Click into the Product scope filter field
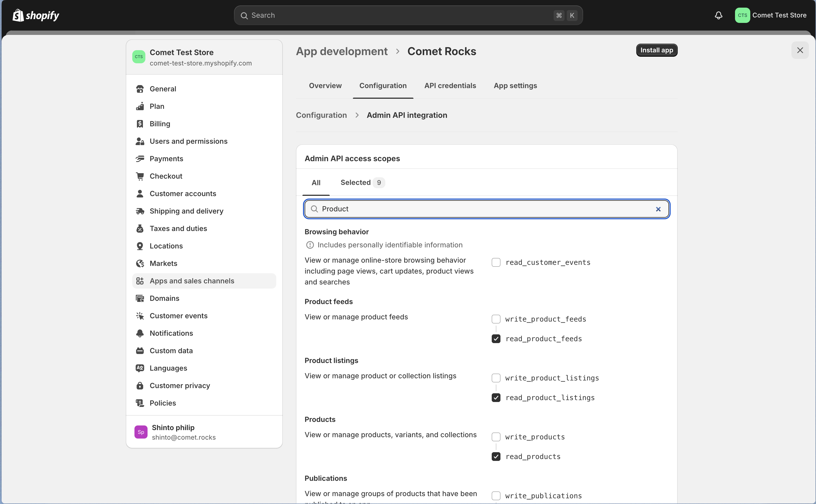 tap(486, 209)
